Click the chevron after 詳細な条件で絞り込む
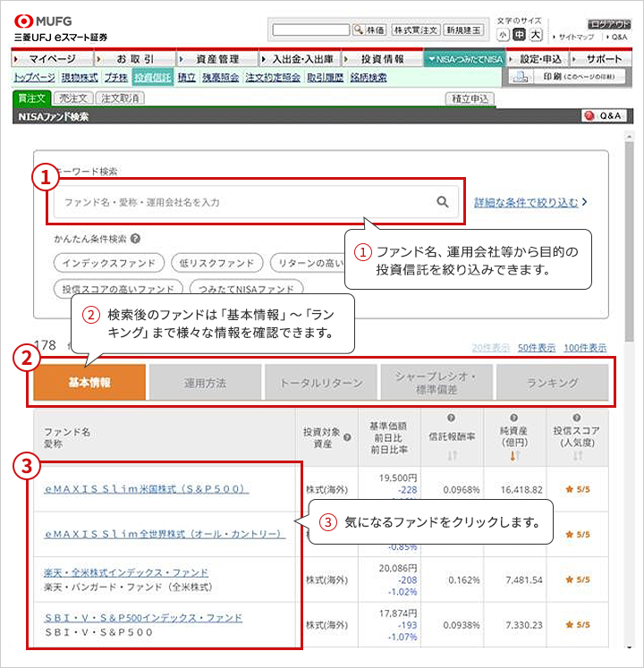 pos(585,202)
